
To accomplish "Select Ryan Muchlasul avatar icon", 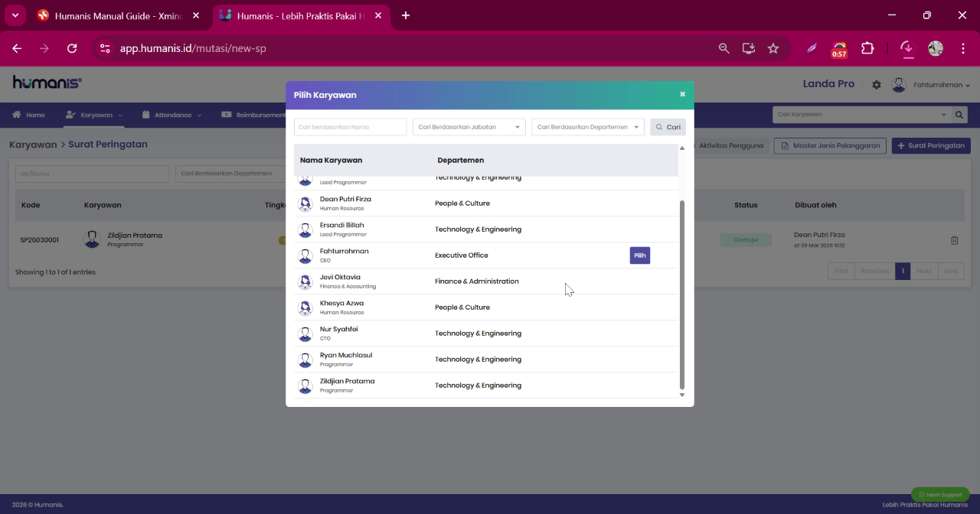I will tap(305, 359).
